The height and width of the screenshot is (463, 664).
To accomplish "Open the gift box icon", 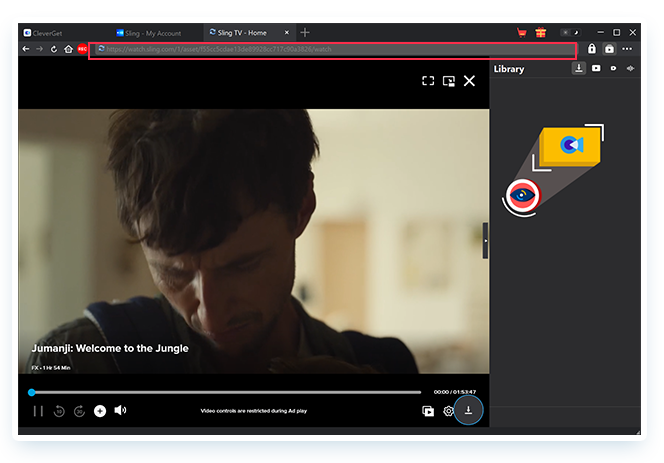I will point(541,33).
